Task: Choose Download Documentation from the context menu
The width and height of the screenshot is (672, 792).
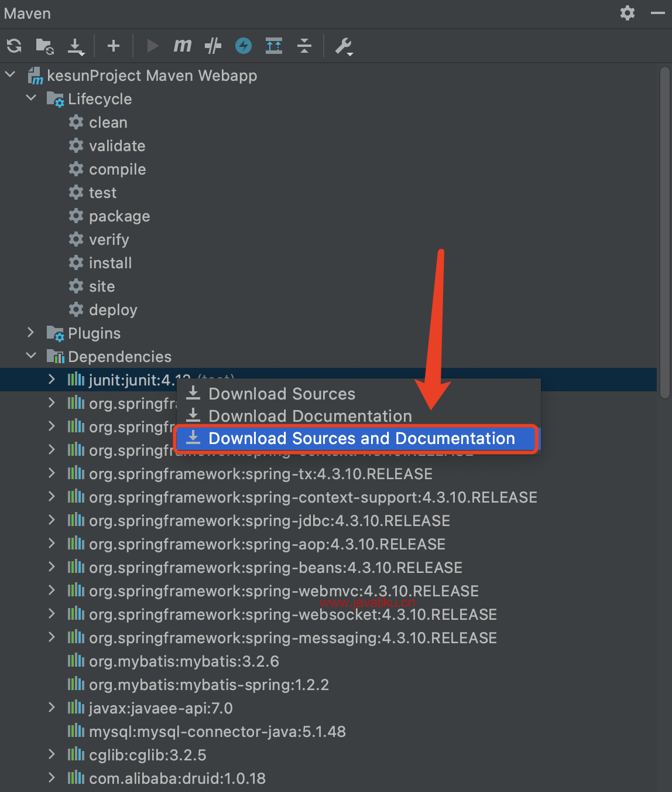Action: (358, 416)
